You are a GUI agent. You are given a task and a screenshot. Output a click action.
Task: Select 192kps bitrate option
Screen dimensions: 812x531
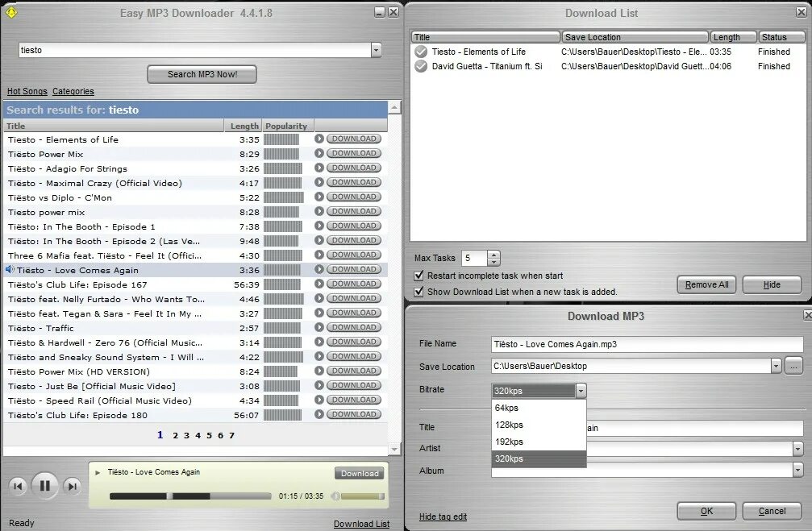[x=539, y=442]
